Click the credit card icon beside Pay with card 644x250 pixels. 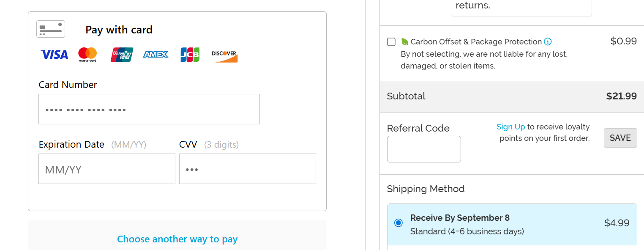[x=51, y=29]
